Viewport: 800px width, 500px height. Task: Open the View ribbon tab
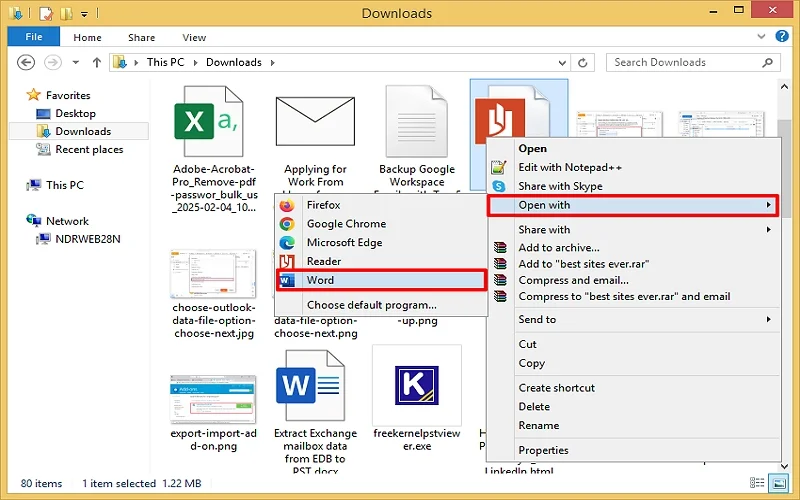194,37
